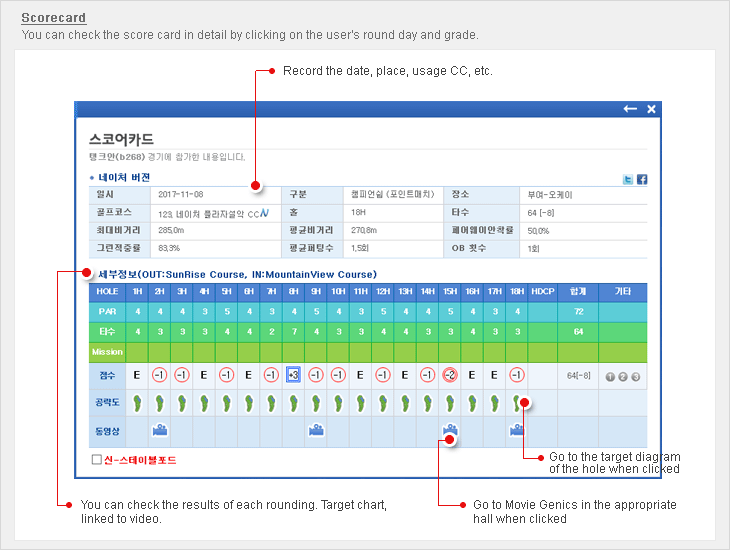The width and height of the screenshot is (730, 550).
Task: Click the +3 score box at hole 8H
Action: point(293,375)
